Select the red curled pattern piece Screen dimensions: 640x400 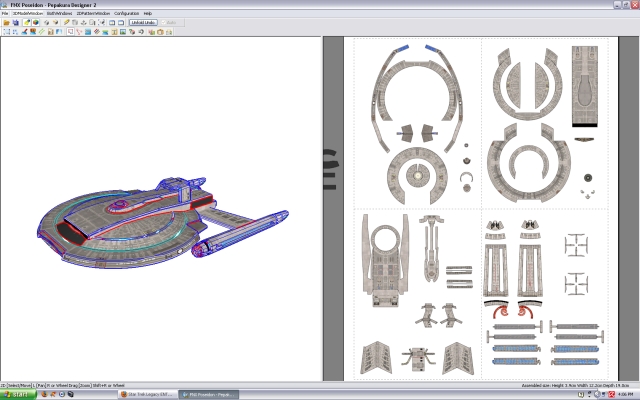pyautogui.click(x=500, y=311)
